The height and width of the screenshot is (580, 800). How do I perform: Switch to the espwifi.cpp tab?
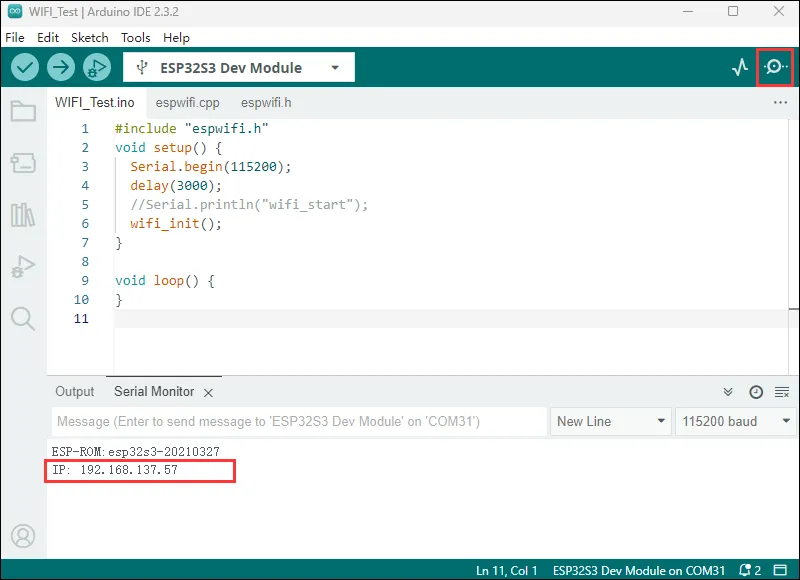187,102
